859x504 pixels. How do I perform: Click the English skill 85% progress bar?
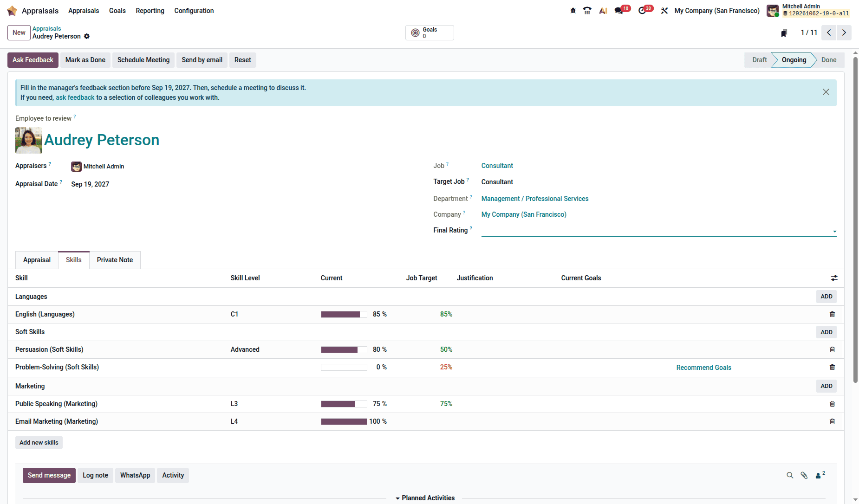344,315
